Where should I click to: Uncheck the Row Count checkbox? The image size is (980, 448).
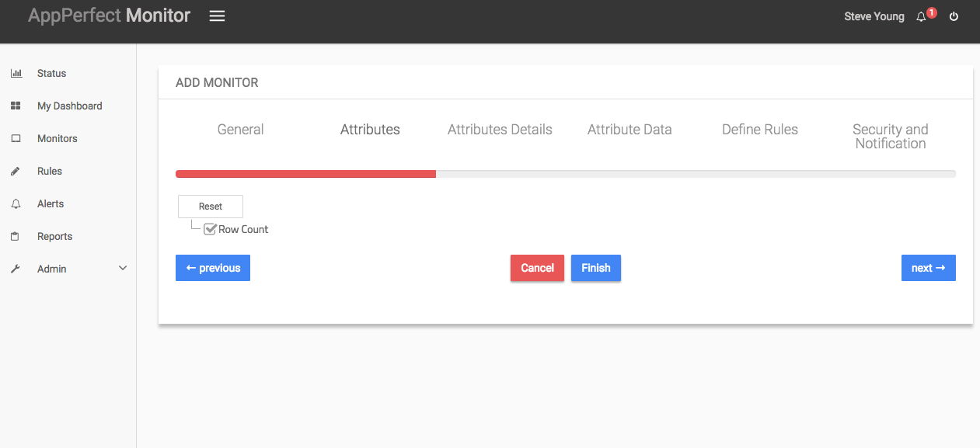coord(210,229)
